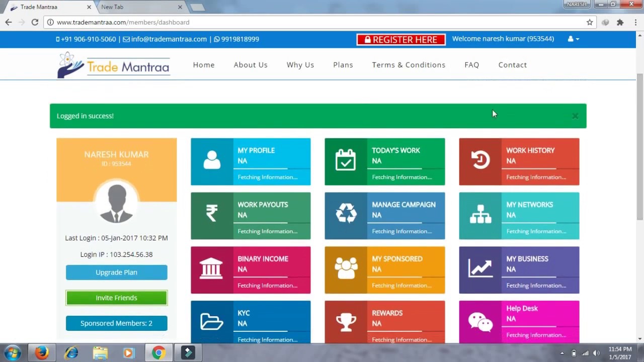Dismiss the Logged in success alert
644x362 pixels.
575,116
